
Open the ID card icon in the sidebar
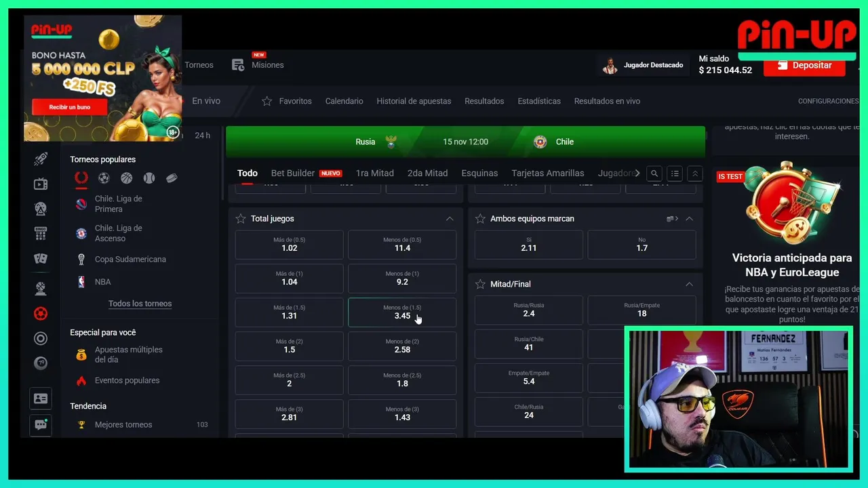point(41,399)
